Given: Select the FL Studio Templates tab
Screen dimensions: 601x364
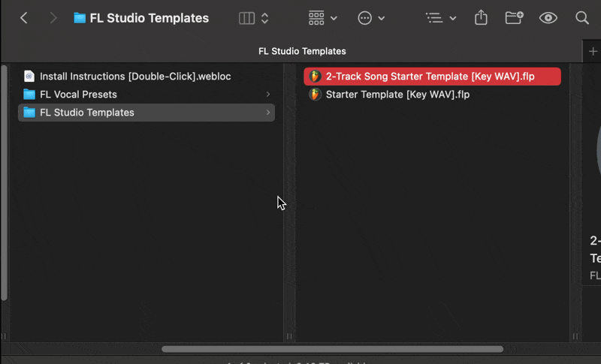Looking at the screenshot, I should (x=301, y=51).
